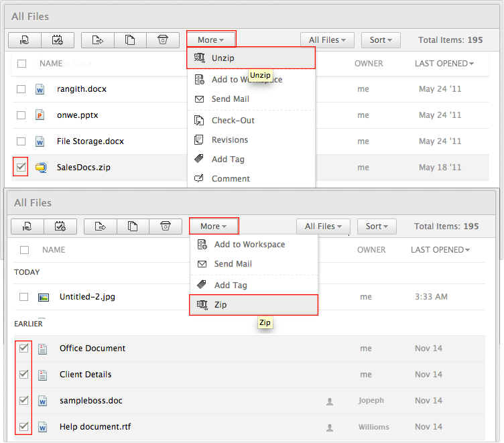Image resolution: width=504 pixels, height=443 pixels.
Task: Open the All Files filter in upper panel
Action: coord(327,40)
